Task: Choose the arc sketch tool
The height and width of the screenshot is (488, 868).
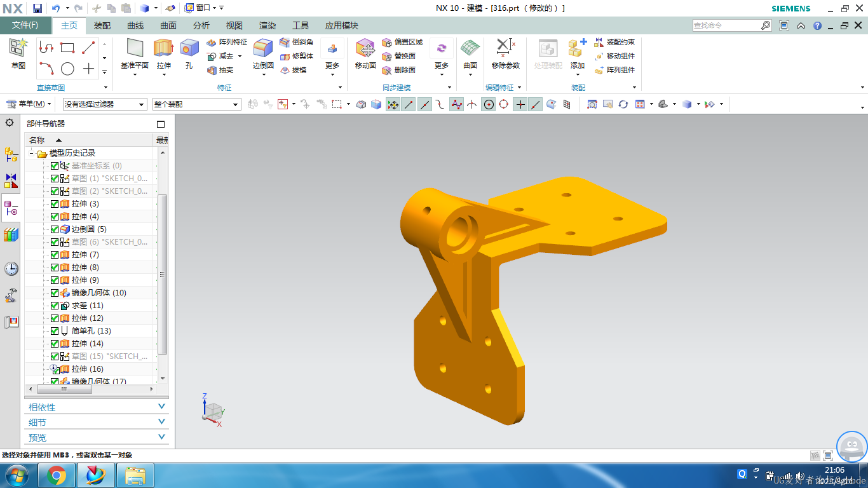Action: point(46,69)
